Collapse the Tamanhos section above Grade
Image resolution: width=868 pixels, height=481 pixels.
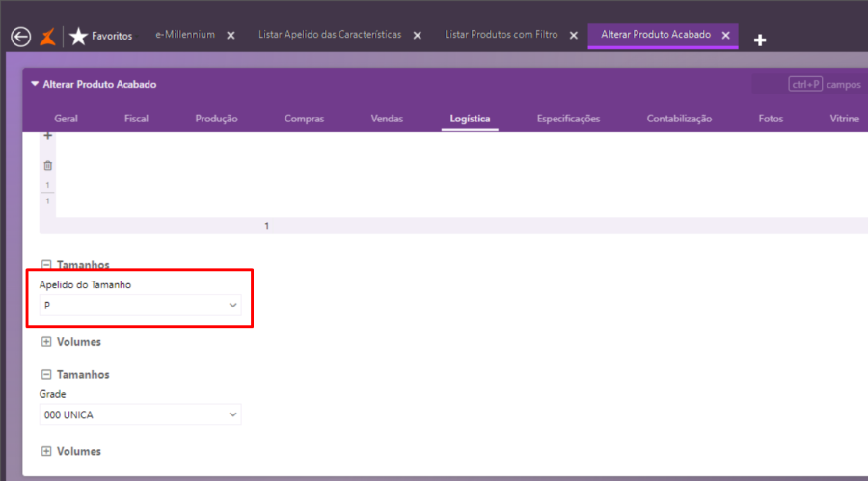click(x=46, y=375)
